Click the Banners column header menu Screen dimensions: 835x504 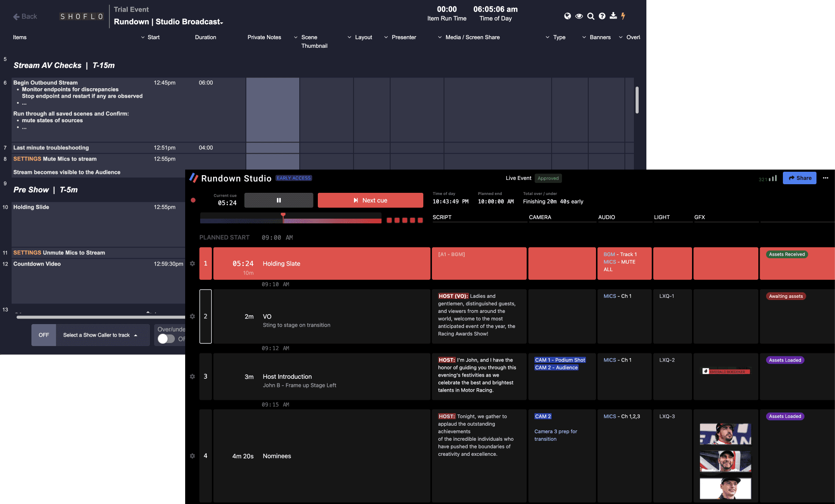(x=584, y=37)
